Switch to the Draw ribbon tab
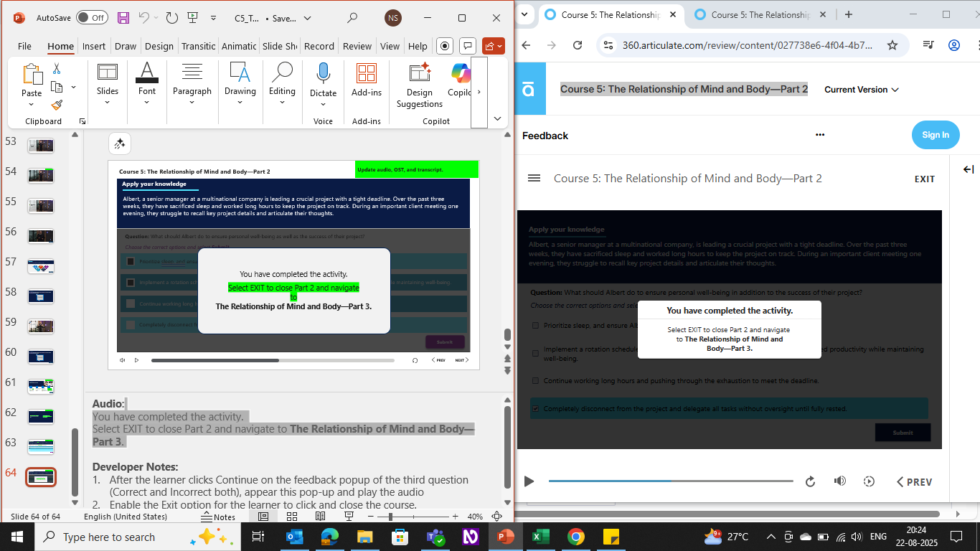This screenshot has width=980, height=551. click(126, 46)
